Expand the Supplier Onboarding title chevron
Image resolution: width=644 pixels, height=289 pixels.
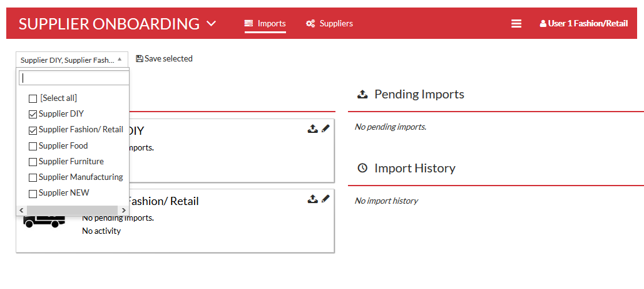(211, 24)
